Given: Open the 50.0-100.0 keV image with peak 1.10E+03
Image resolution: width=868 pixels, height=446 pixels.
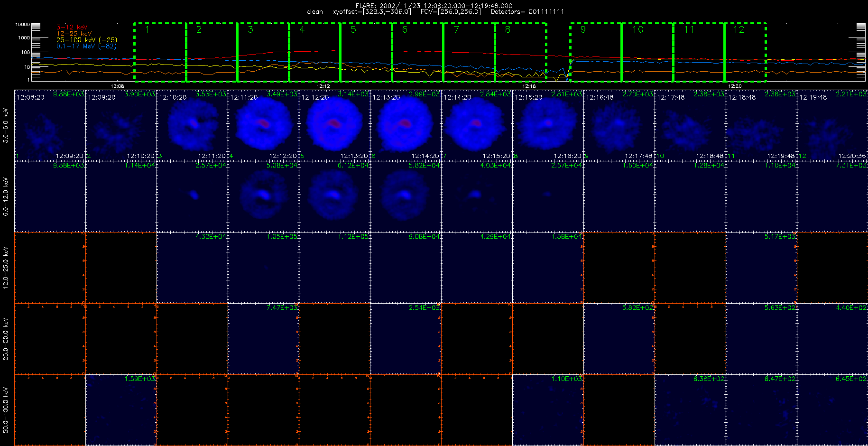Looking at the screenshot, I should pos(548,410).
